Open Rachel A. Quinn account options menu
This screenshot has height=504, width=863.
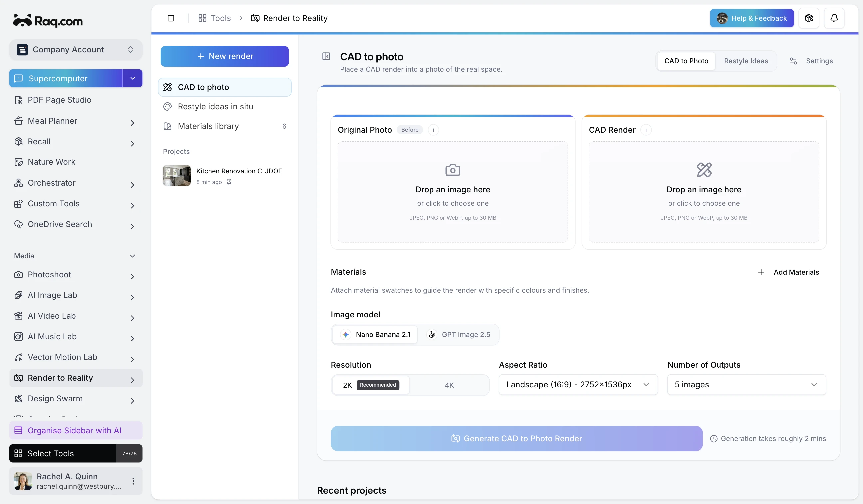[x=133, y=481]
